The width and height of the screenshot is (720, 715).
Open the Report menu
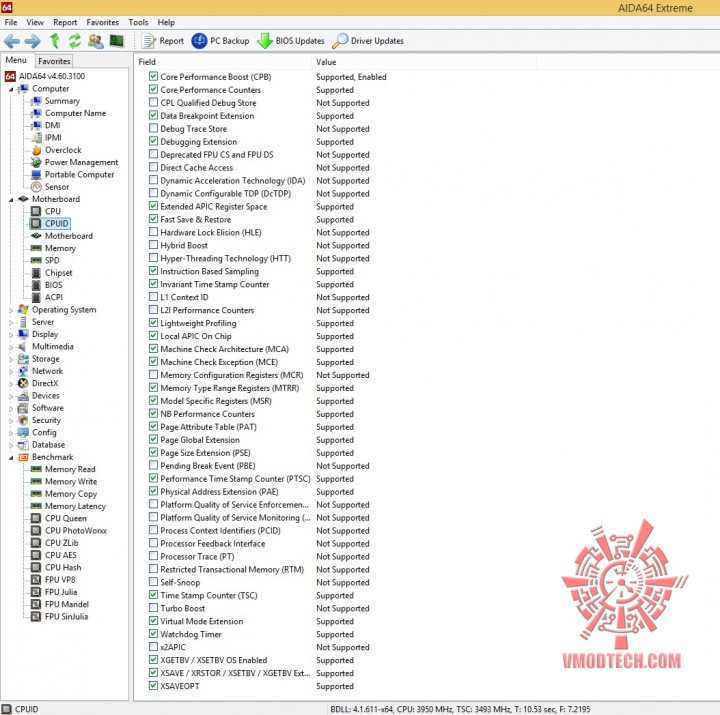tap(65, 22)
